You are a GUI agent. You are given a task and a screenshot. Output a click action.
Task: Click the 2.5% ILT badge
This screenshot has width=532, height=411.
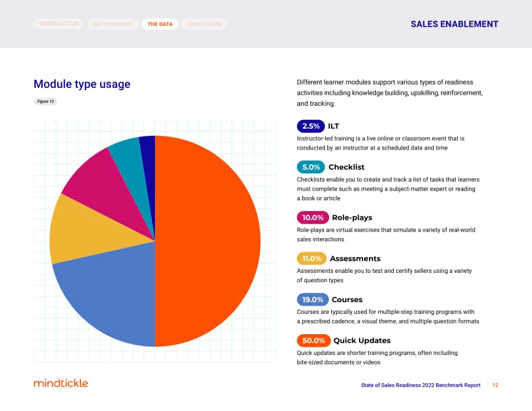(x=311, y=126)
